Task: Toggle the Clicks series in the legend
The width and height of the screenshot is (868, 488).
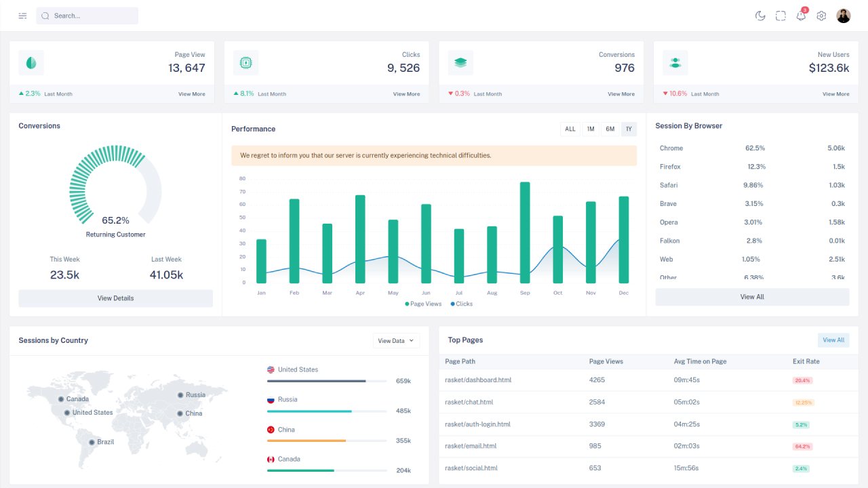Action: click(x=460, y=304)
